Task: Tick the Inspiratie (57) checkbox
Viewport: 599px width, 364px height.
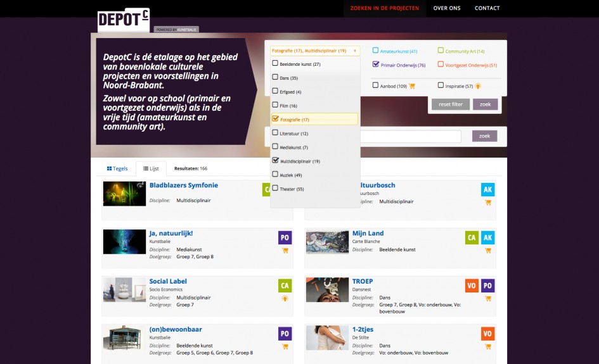Action: (x=441, y=85)
